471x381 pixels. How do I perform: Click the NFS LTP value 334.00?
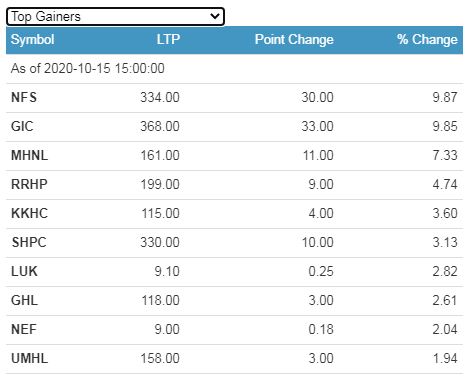tap(160, 97)
